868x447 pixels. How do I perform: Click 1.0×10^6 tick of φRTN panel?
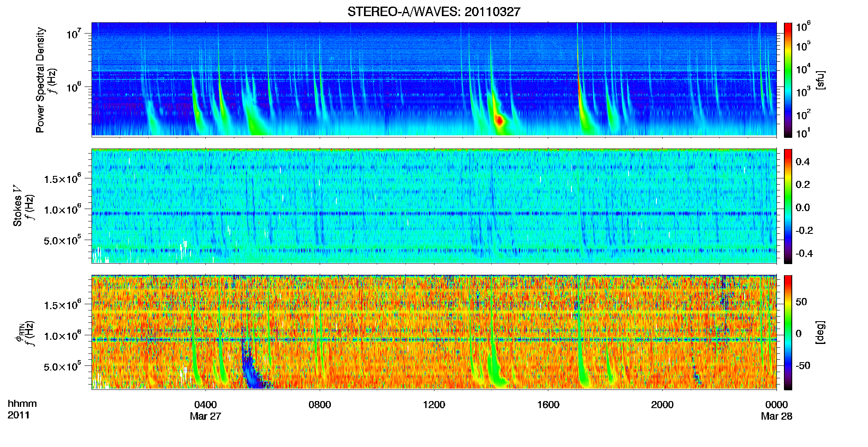(63, 335)
